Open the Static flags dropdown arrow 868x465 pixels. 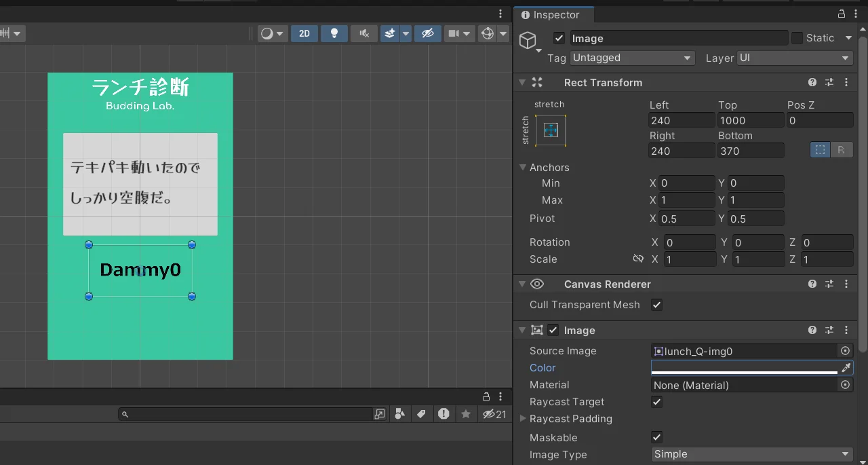tap(848, 38)
